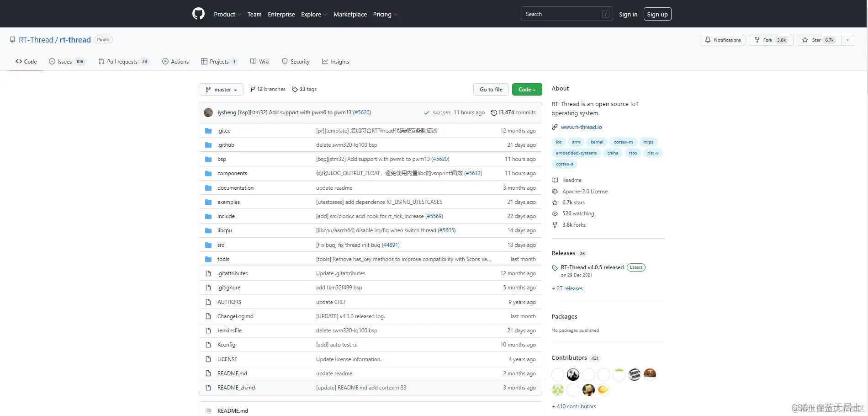Click the green commit status checkmark
This screenshot has height=416, width=868.
click(426, 113)
